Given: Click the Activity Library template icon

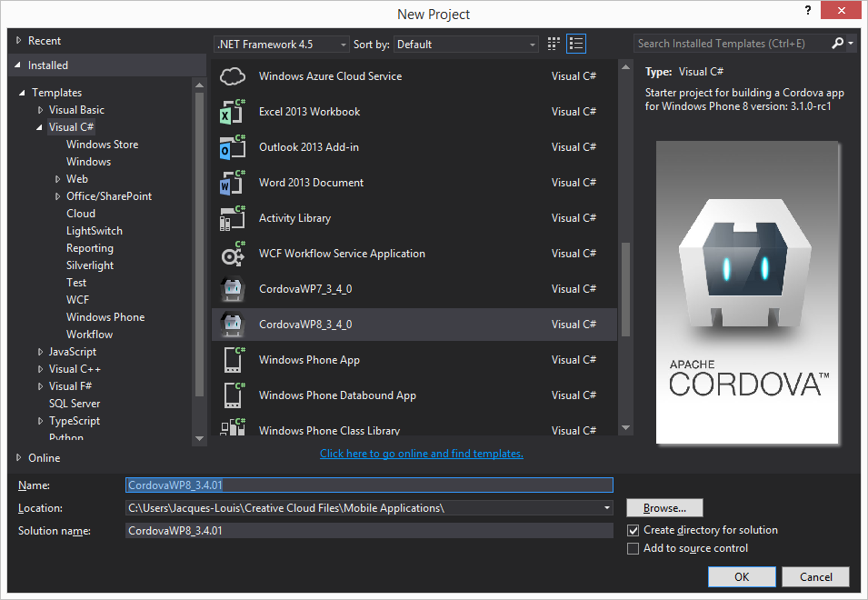Looking at the screenshot, I should pos(233,218).
